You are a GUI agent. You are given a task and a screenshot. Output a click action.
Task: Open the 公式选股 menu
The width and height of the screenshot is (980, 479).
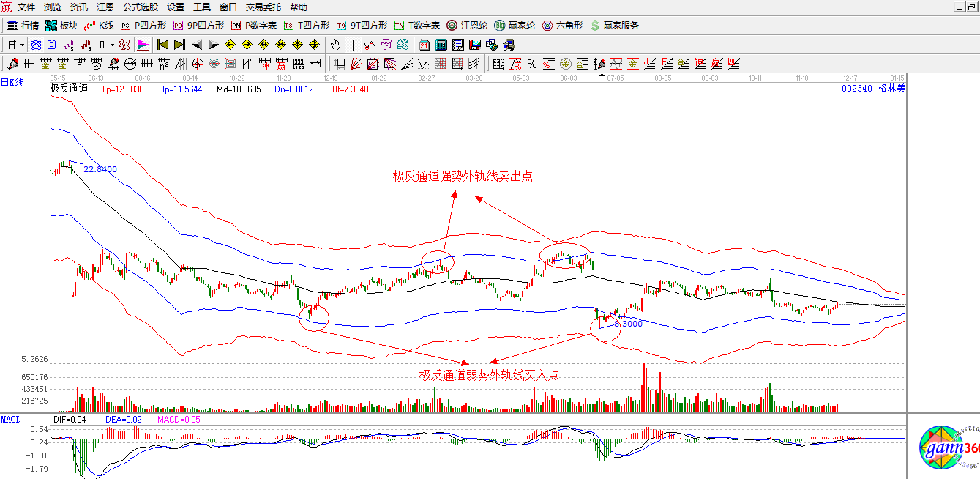point(140,7)
